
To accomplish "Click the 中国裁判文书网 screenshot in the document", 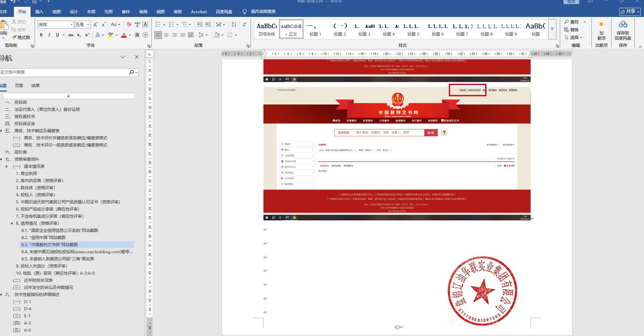I will (397, 154).
